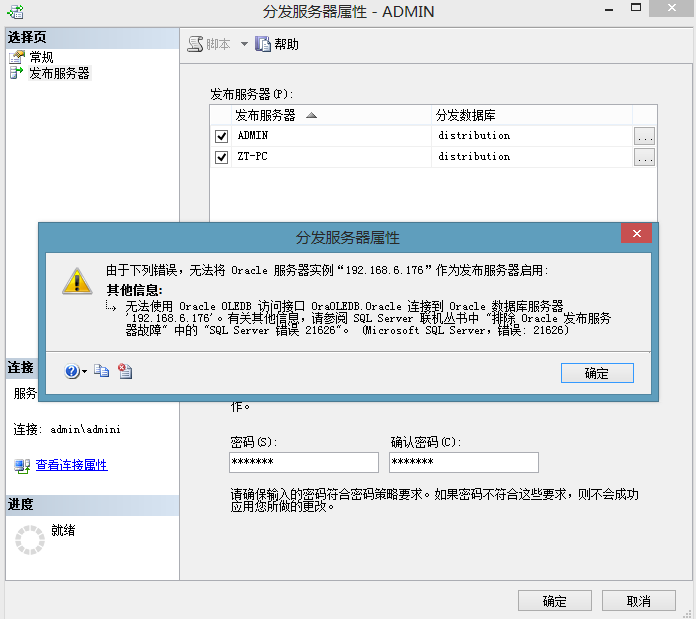The width and height of the screenshot is (696, 619).
Task: Uncheck the ADMIN publisher checkbox
Action: 221,136
